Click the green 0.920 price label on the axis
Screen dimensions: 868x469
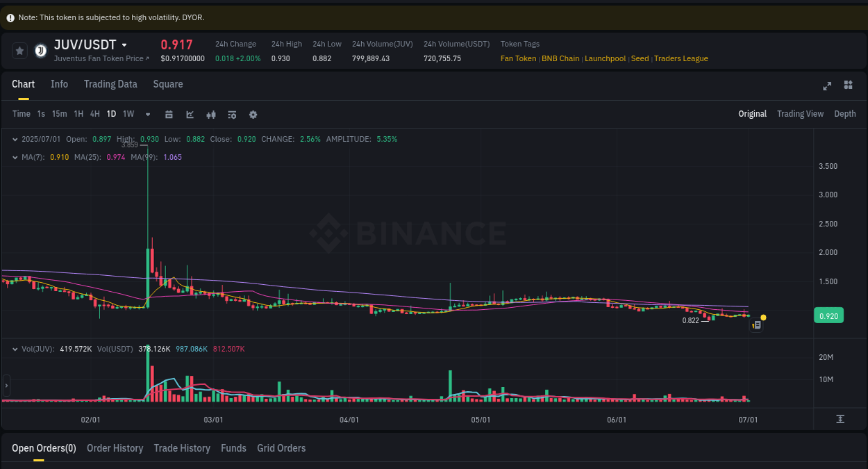(828, 315)
